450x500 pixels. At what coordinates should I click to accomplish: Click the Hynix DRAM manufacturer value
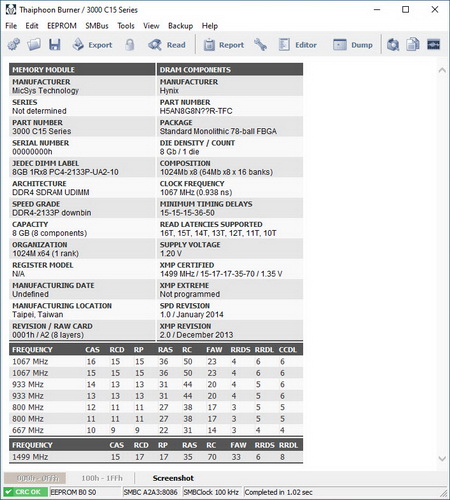[x=169, y=90]
